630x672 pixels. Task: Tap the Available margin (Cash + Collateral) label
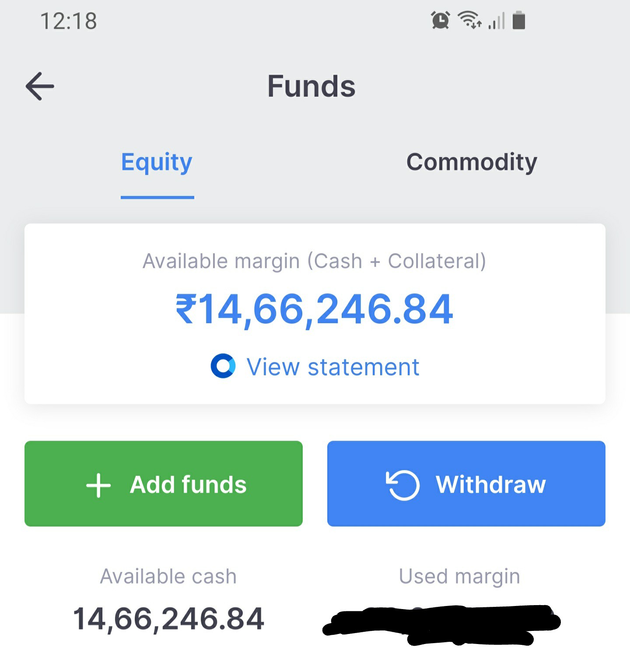click(315, 261)
